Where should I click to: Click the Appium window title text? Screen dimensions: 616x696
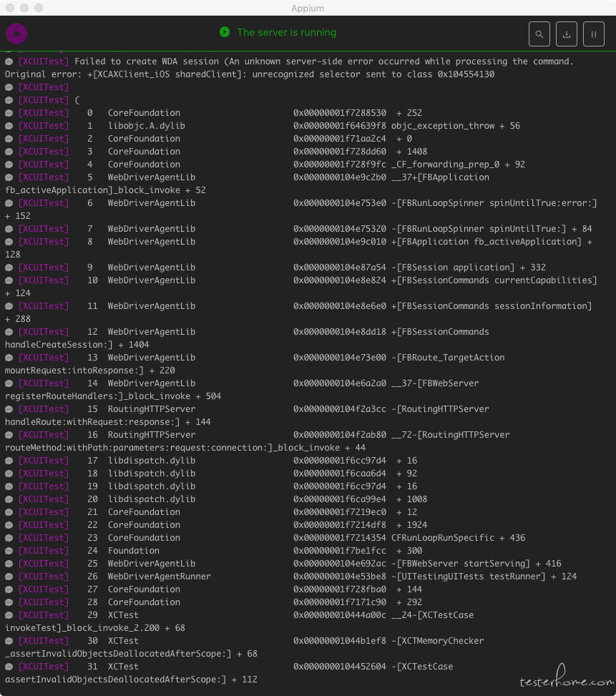(308, 8)
